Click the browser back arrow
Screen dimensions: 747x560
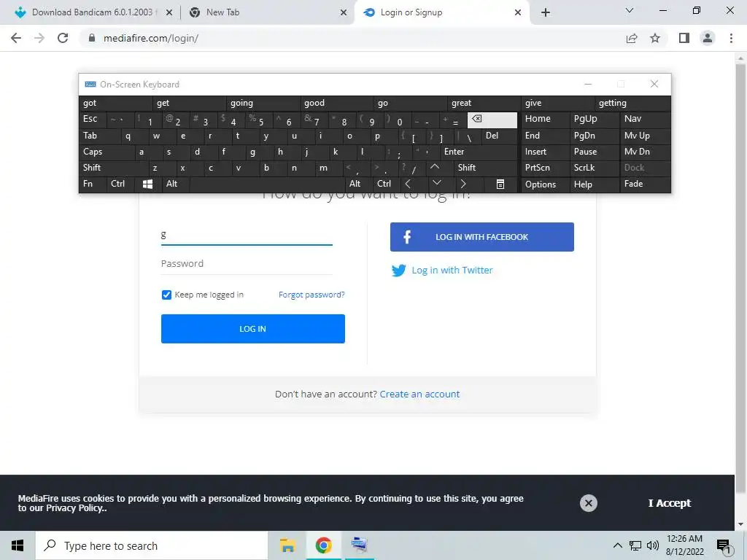16,38
